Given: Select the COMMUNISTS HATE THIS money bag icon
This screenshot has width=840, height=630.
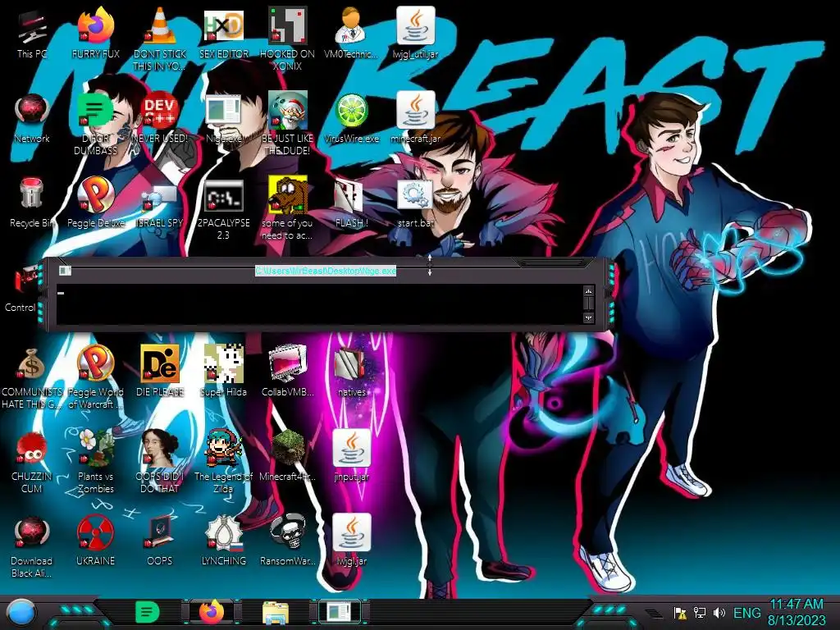Looking at the screenshot, I should (32, 378).
